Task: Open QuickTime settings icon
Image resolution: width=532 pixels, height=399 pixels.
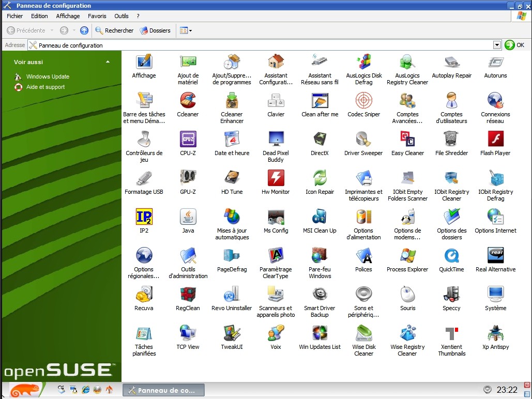Action: 451,255
